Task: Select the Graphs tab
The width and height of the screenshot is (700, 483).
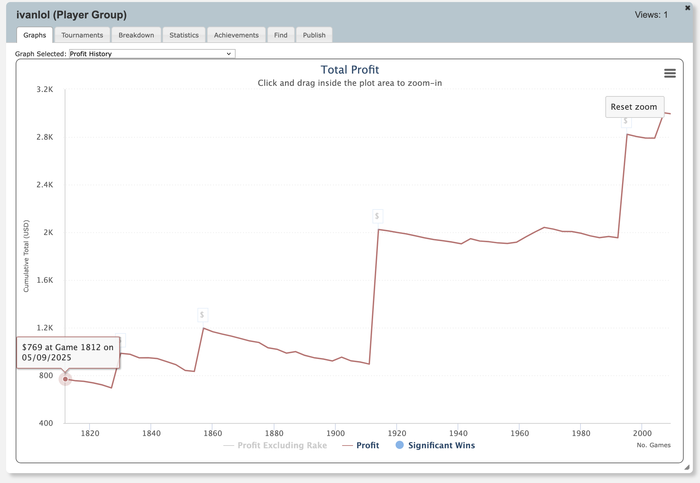Action: (x=34, y=35)
